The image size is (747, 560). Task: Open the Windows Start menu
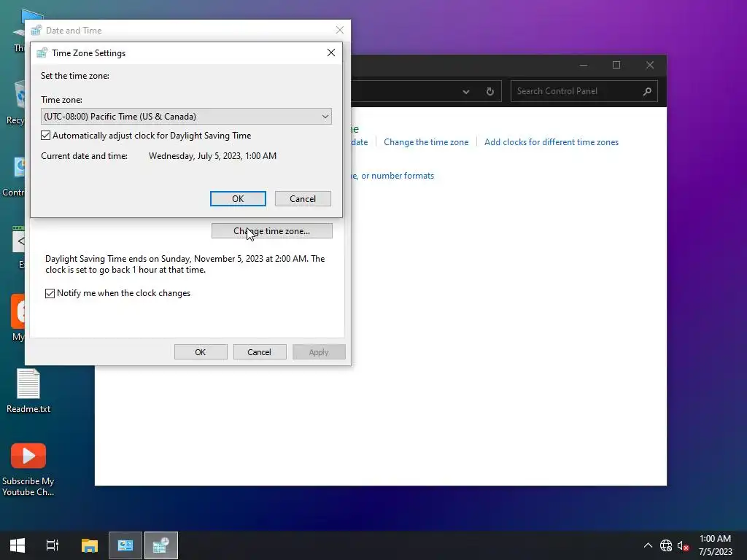point(18,545)
